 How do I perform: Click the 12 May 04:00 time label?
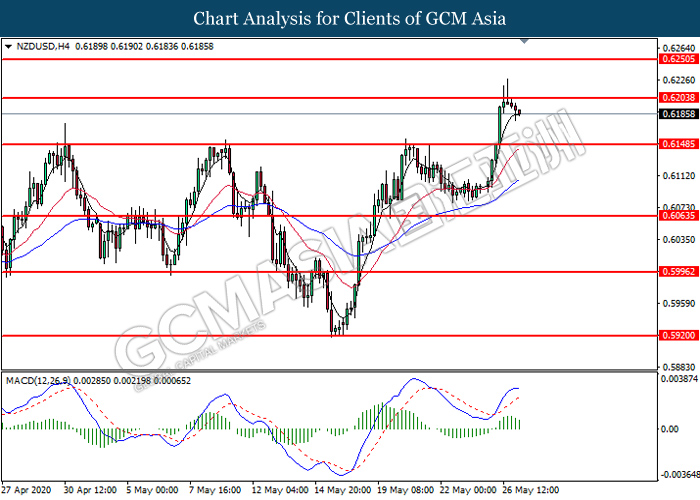279,490
